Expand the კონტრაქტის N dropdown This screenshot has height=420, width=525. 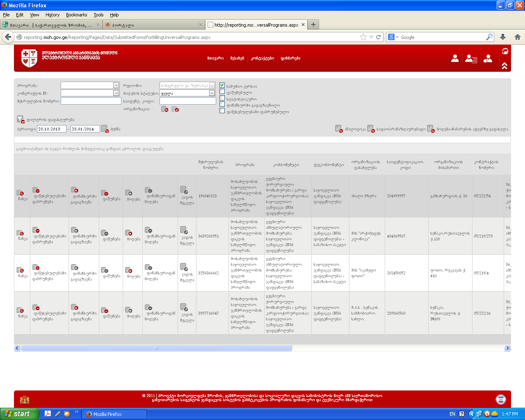click(116, 93)
